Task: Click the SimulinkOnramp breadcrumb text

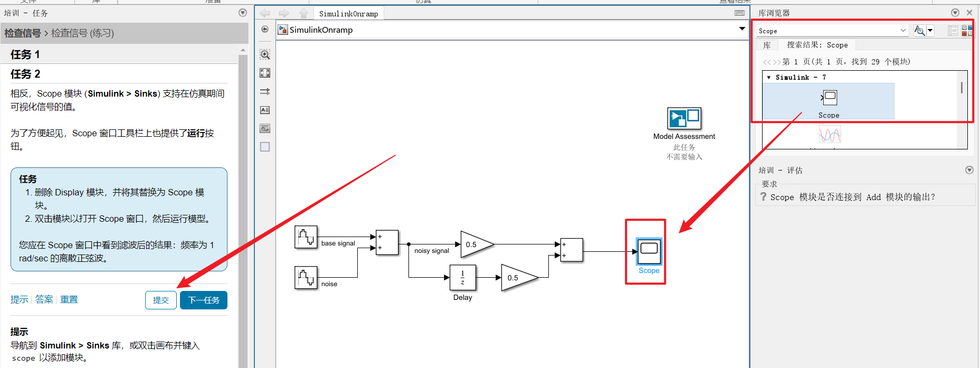Action: (321, 30)
